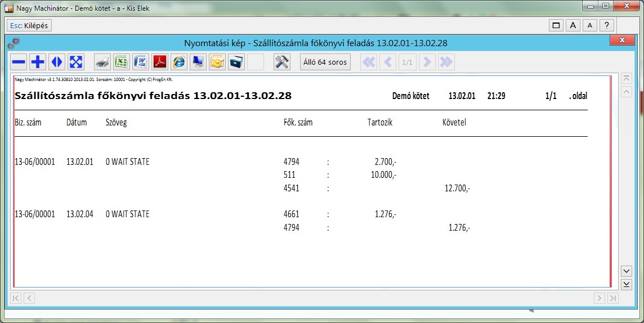The height and width of the screenshot is (323, 644).
Task: Click account number 4661
Action: tap(291, 214)
